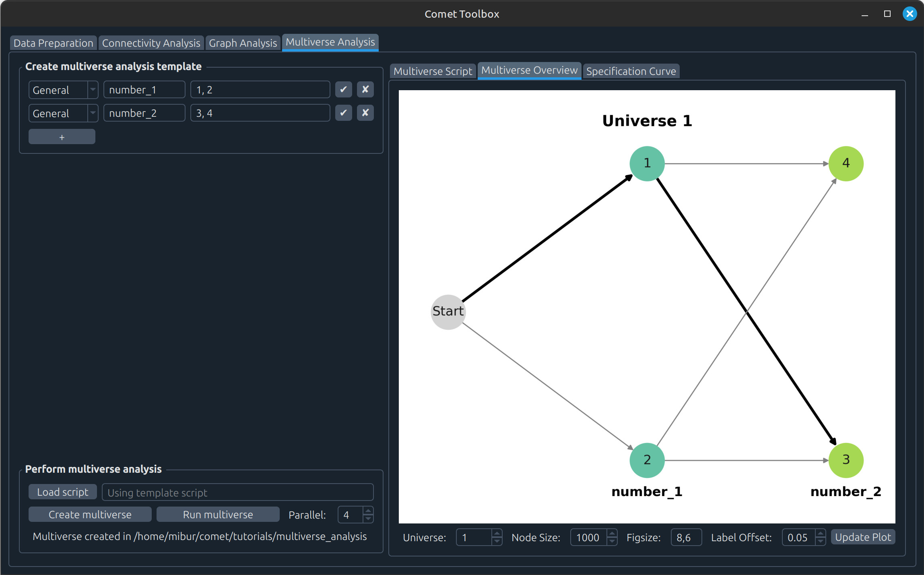Viewport: 924px width, 575px height.
Task: Click node 1 in the graph
Action: click(x=647, y=163)
